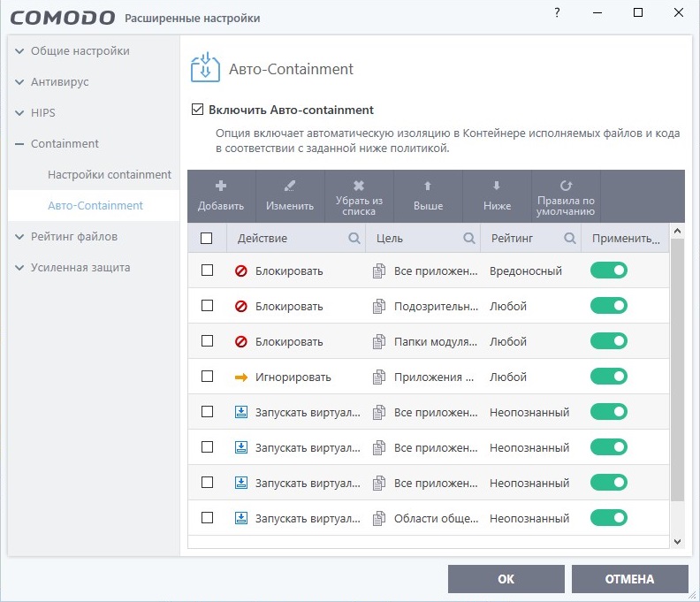Tick the select-all checkbox in table header

point(207,239)
